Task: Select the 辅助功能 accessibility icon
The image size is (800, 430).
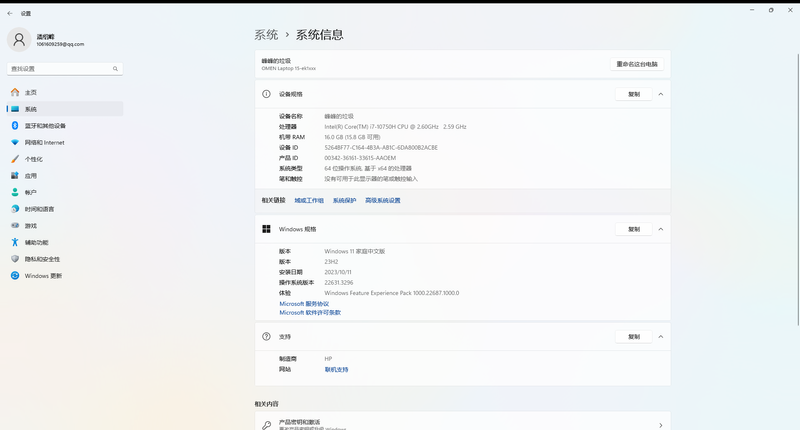Action: click(x=14, y=242)
